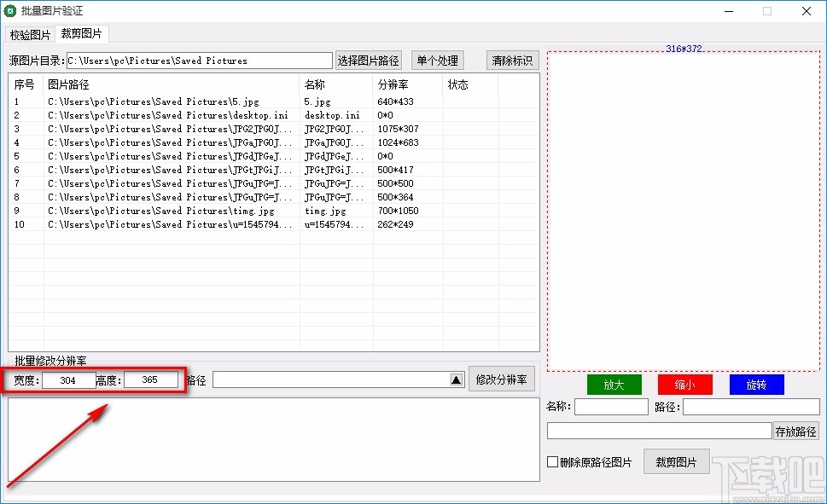Select row 10 u=1545794 path entry
This screenshot has width=827, height=504.
click(x=169, y=224)
